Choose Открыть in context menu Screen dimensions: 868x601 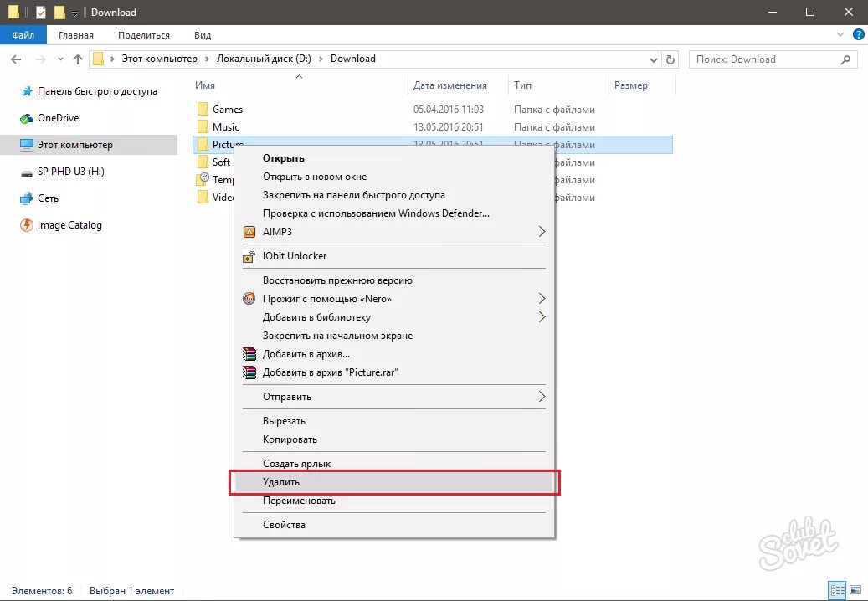click(x=394, y=158)
